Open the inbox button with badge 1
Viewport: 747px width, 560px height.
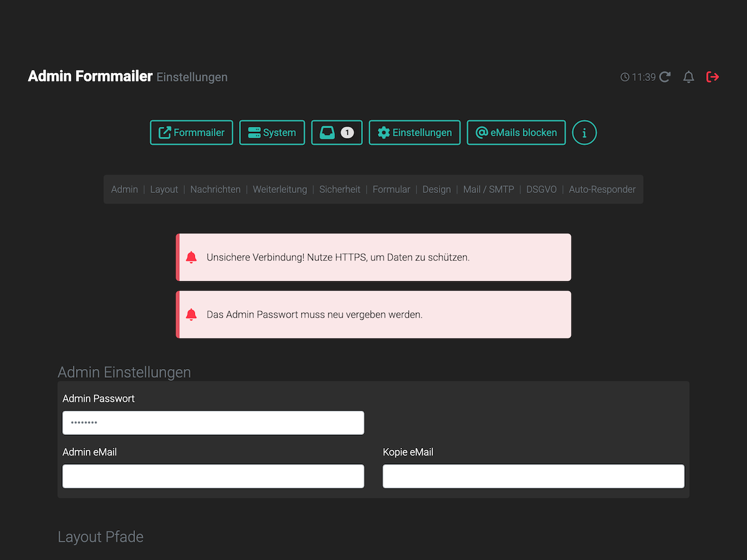coord(337,133)
